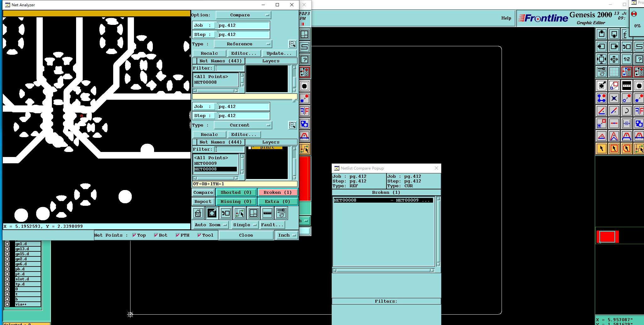Open the Fault... dialog
Viewport: 644px width, 325px height.
(272, 225)
